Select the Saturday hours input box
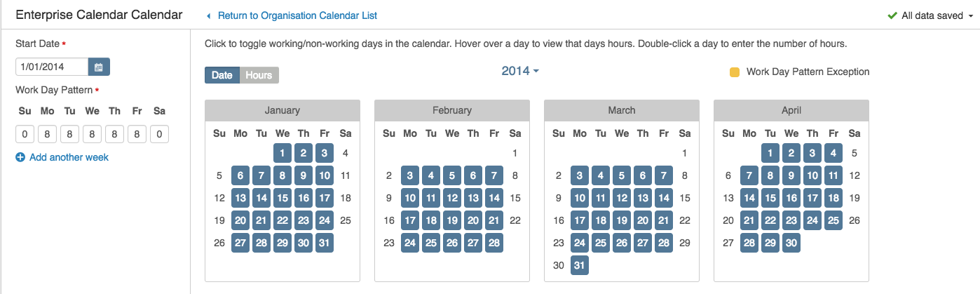Viewport: 980px width, 294px height. pyautogui.click(x=160, y=135)
